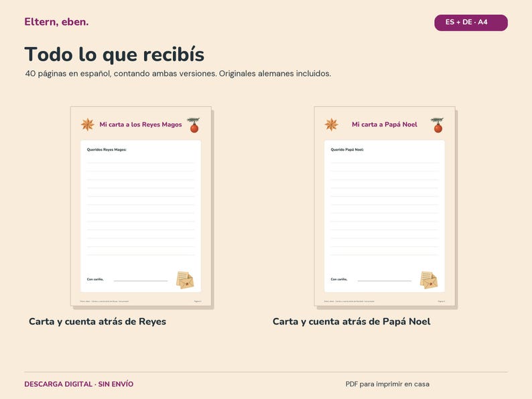The image size is (532, 399).
Task: Click the ES + DE · A4 badge
Action: tap(471, 23)
